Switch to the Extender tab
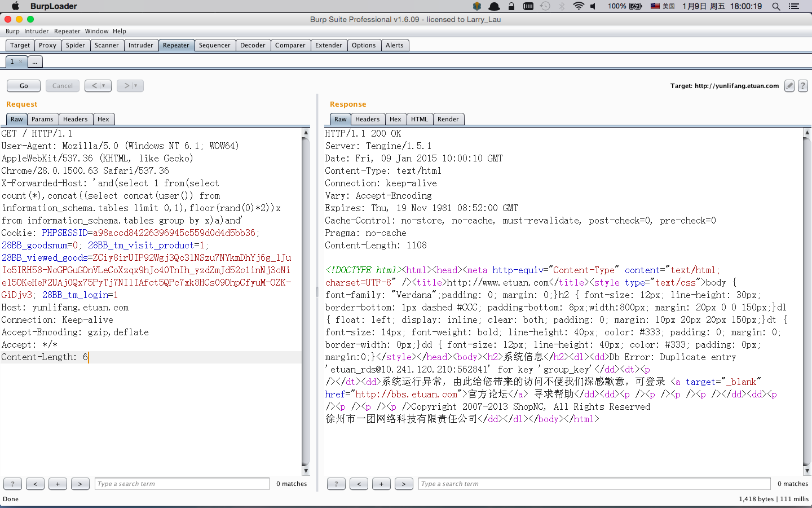 (329, 45)
